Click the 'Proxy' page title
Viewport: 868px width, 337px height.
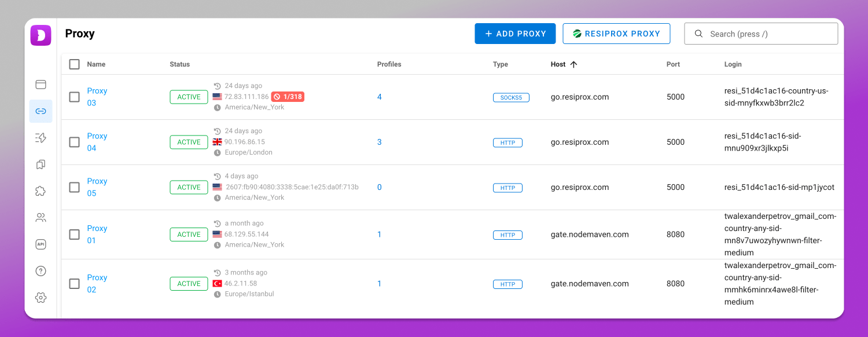[x=80, y=34]
